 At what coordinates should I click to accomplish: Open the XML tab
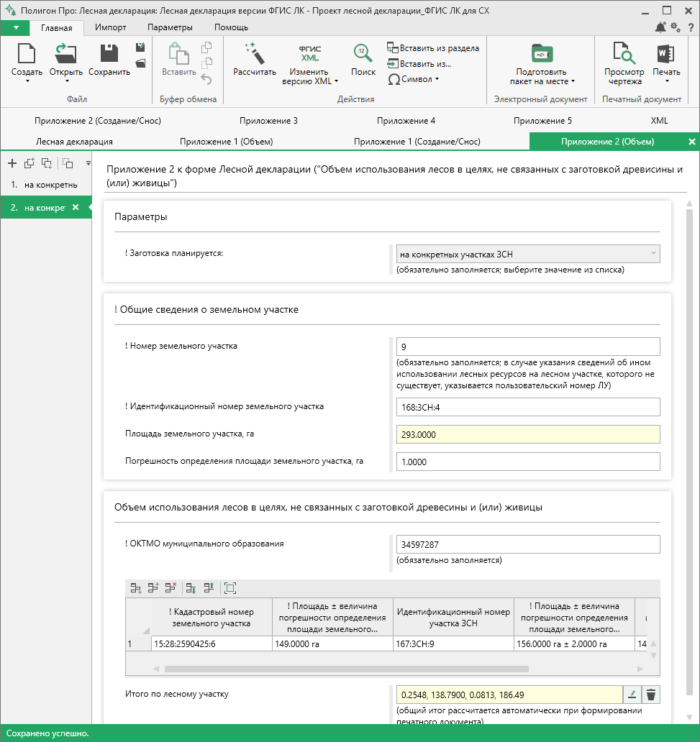click(x=659, y=121)
